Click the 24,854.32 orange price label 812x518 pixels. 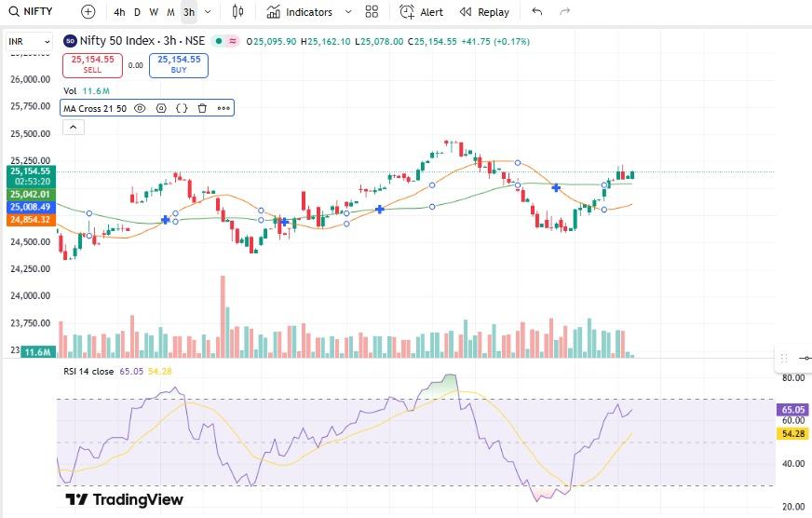tap(30, 220)
